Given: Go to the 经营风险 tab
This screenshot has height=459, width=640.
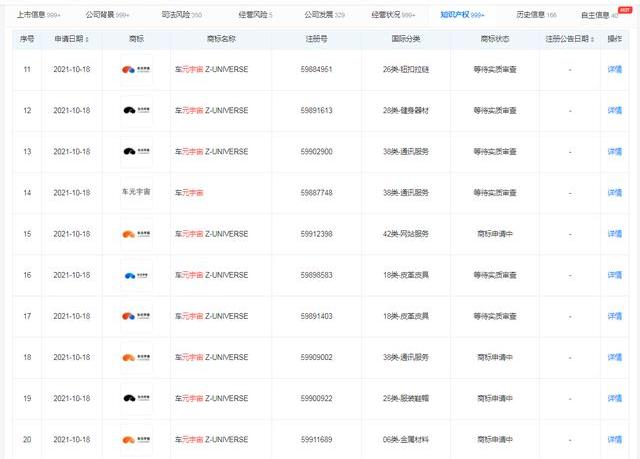Looking at the screenshot, I should (x=255, y=15).
